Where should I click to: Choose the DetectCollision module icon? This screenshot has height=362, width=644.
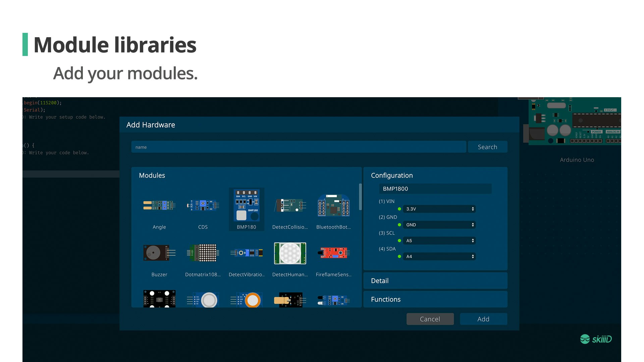290,205
